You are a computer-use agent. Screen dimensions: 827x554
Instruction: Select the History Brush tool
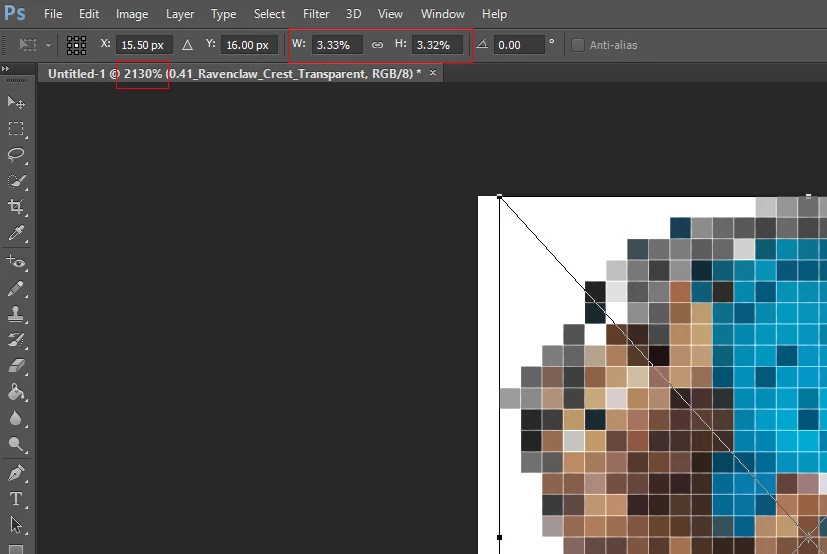16,340
